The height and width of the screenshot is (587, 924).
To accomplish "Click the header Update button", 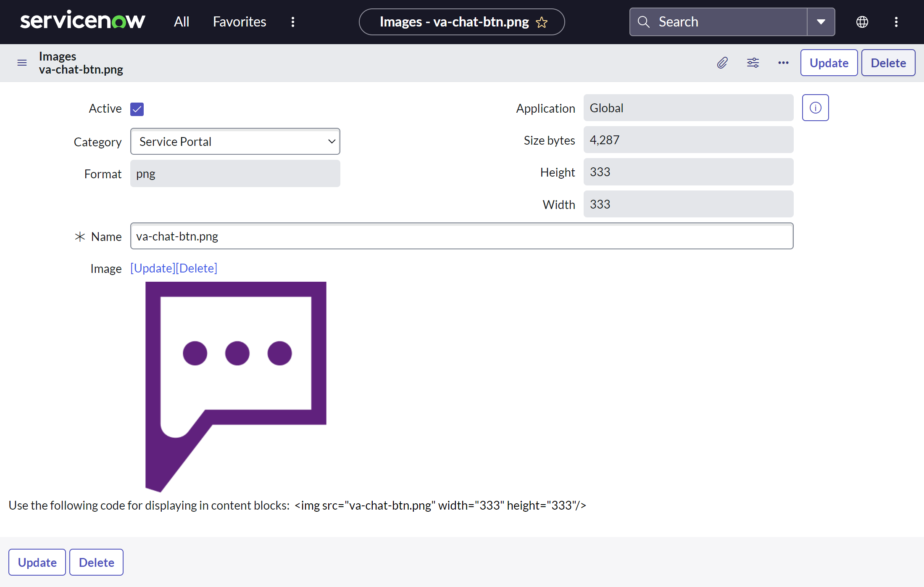I will [829, 63].
